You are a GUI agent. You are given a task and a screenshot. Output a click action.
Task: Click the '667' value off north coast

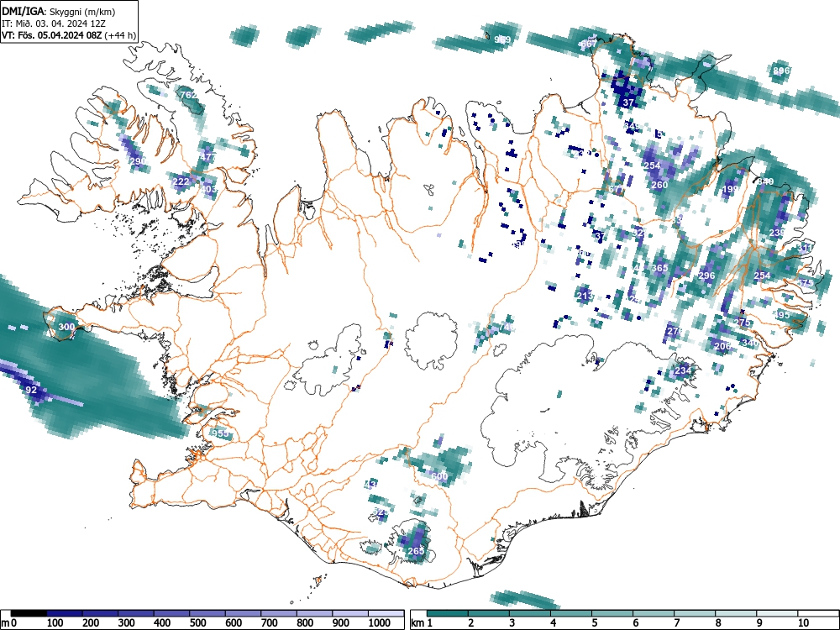[589, 44]
